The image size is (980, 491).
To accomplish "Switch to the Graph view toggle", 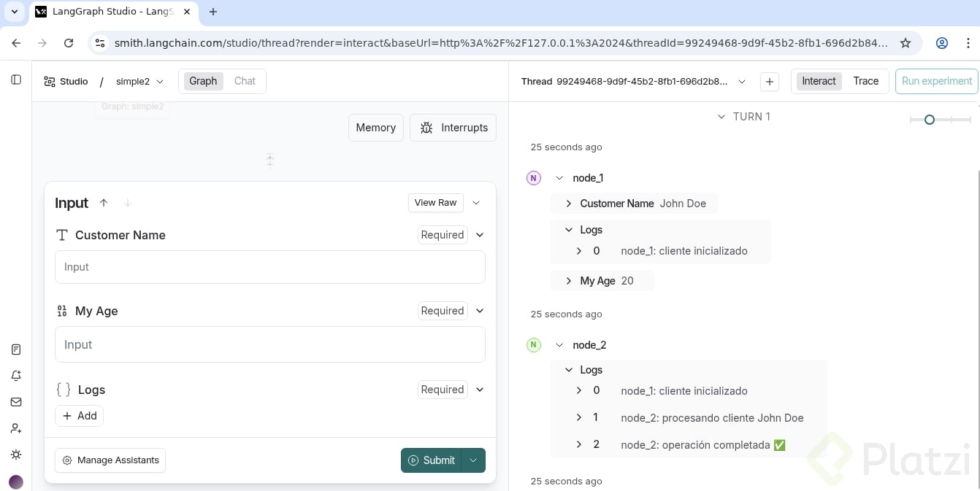I will click(x=203, y=81).
